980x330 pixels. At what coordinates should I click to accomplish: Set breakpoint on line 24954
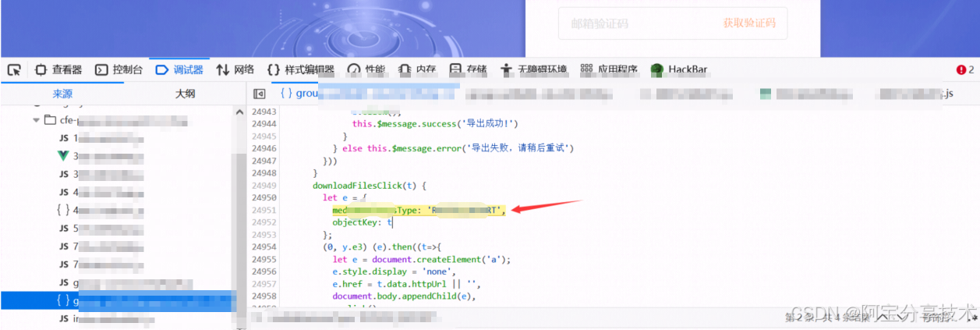[264, 247]
